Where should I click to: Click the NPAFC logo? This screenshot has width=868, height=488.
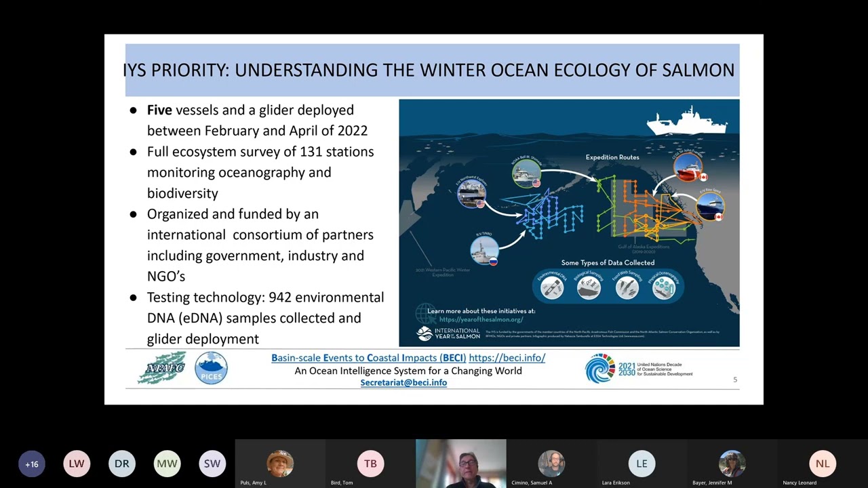(161, 368)
